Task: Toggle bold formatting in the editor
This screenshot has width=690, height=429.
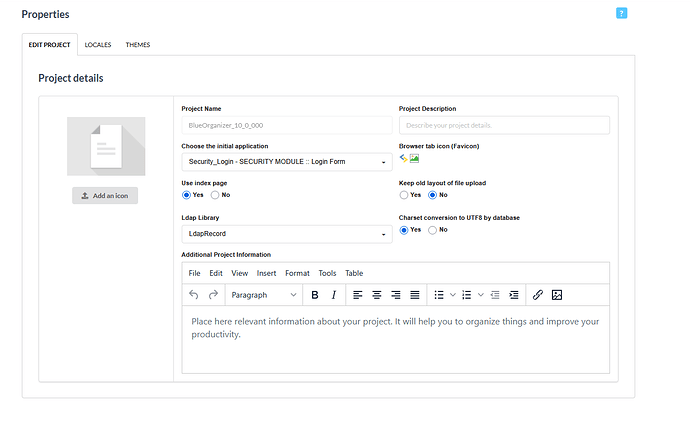Action: (x=314, y=295)
